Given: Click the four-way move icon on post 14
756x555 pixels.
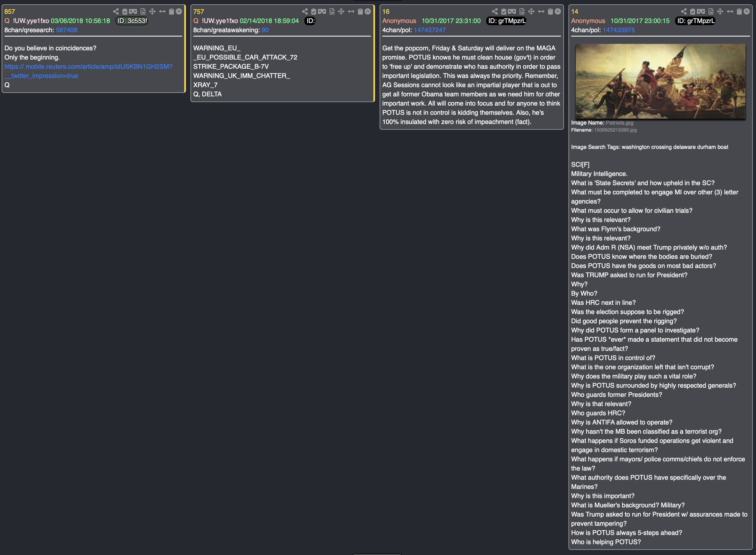Looking at the screenshot, I should coord(720,11).
